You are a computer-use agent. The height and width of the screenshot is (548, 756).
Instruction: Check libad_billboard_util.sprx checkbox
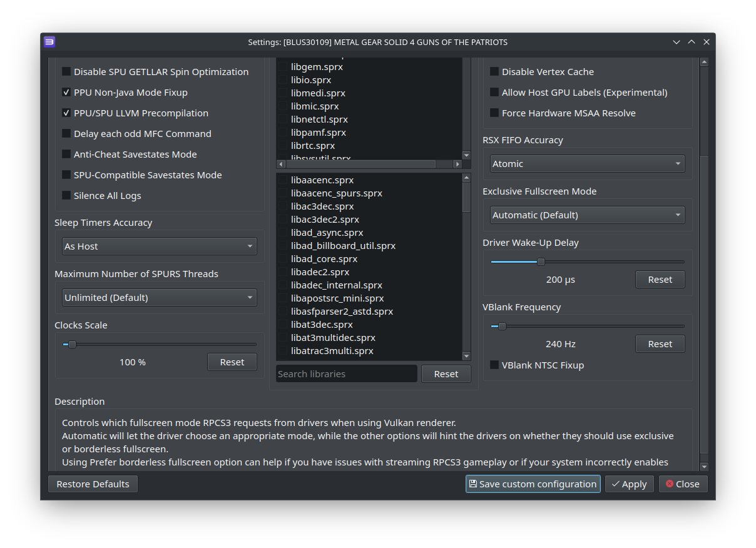(x=283, y=246)
